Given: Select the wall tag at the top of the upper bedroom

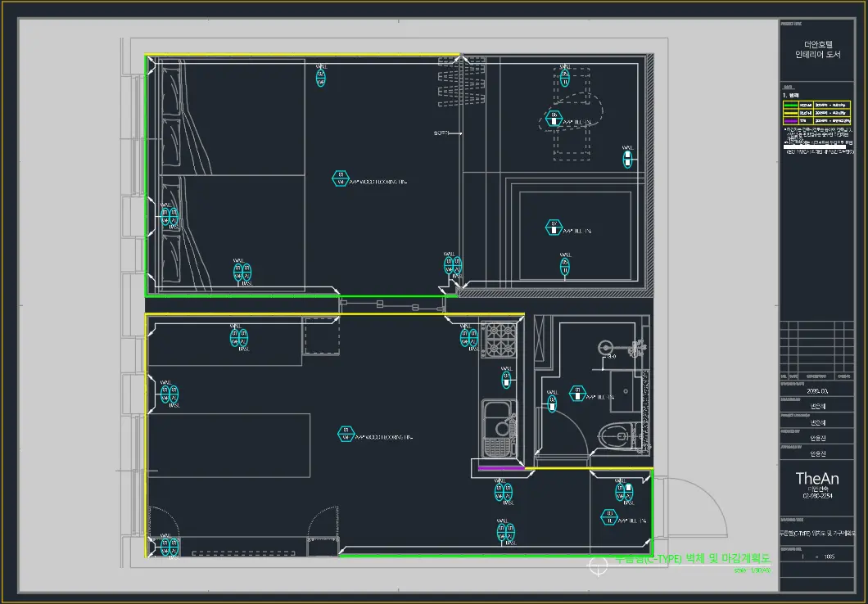Looking at the screenshot, I should (x=320, y=78).
